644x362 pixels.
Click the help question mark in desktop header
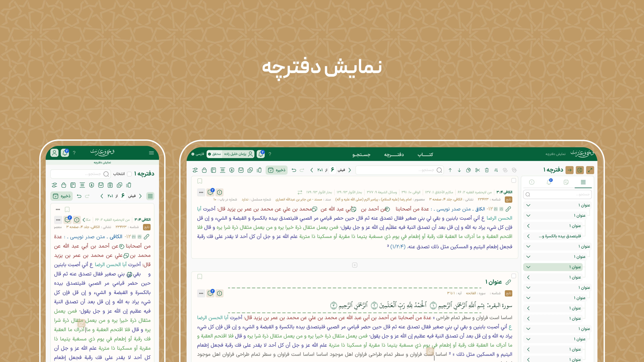coord(270,154)
